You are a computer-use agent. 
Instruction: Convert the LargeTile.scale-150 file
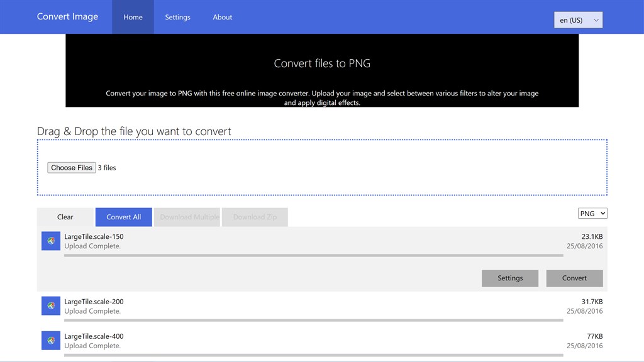574,278
